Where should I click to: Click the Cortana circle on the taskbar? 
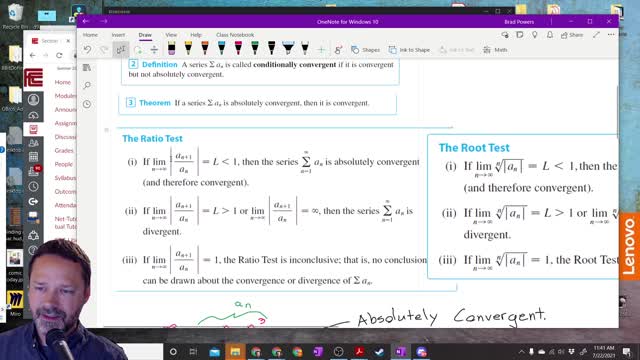[173, 351]
